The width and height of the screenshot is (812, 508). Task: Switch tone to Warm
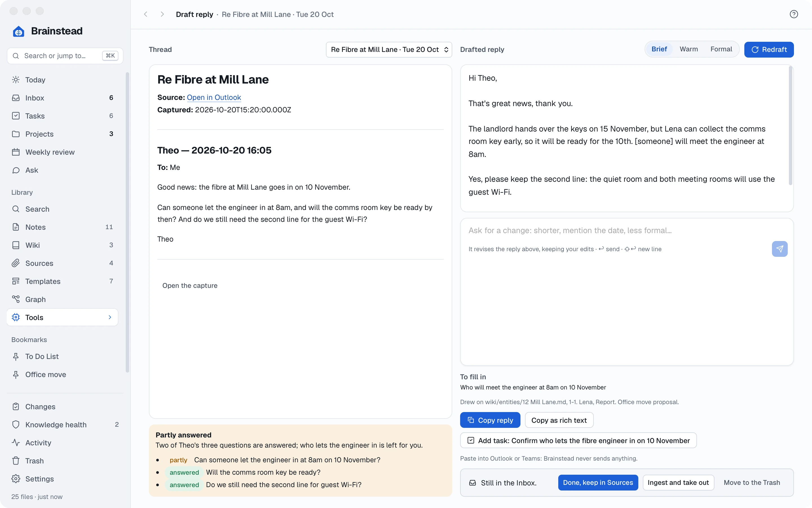(689, 49)
